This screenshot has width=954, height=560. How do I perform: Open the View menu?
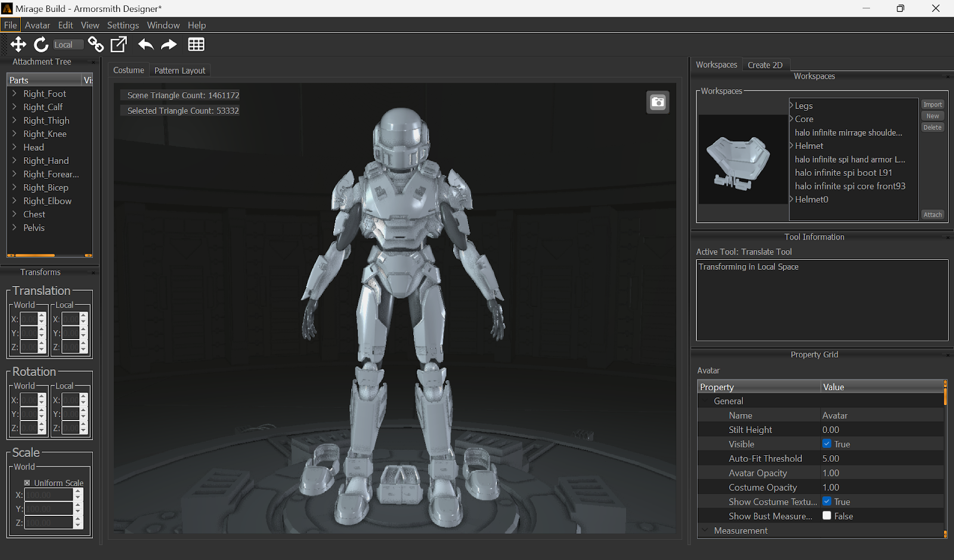(x=90, y=25)
